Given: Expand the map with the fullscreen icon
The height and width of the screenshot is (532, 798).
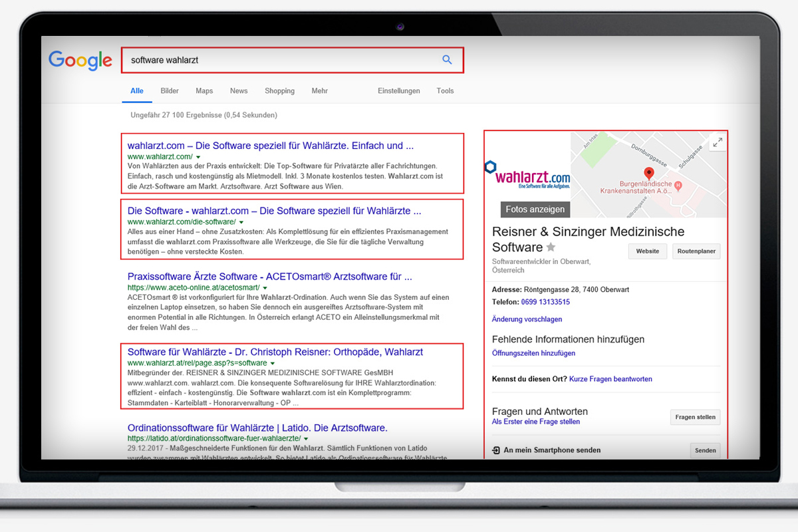Looking at the screenshot, I should pyautogui.click(x=718, y=142).
